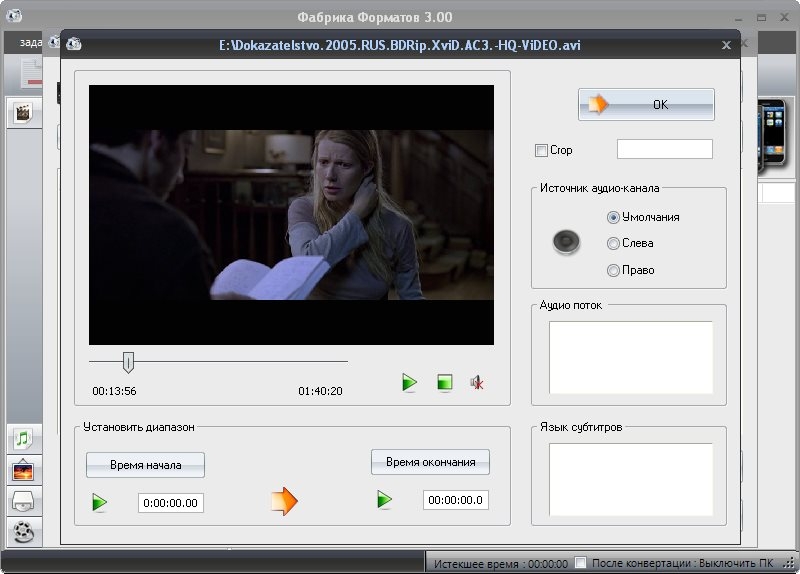Click the Время окончания button

(x=430, y=462)
